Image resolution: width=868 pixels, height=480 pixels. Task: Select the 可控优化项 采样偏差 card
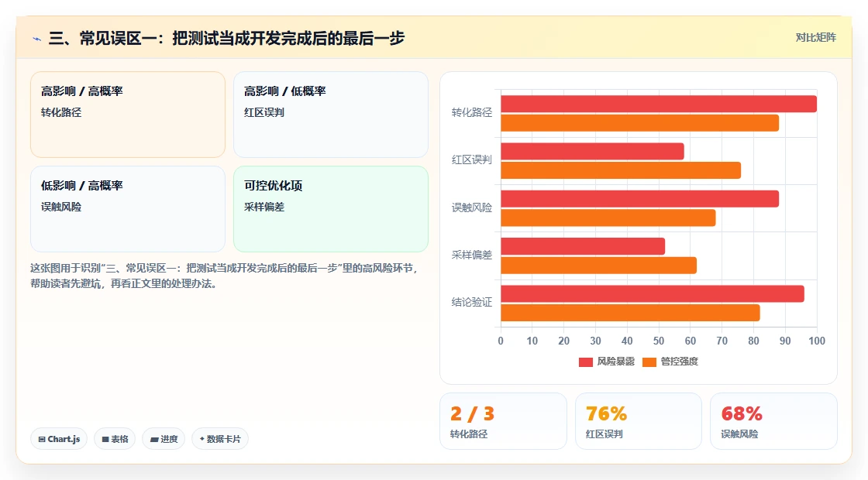pos(331,209)
